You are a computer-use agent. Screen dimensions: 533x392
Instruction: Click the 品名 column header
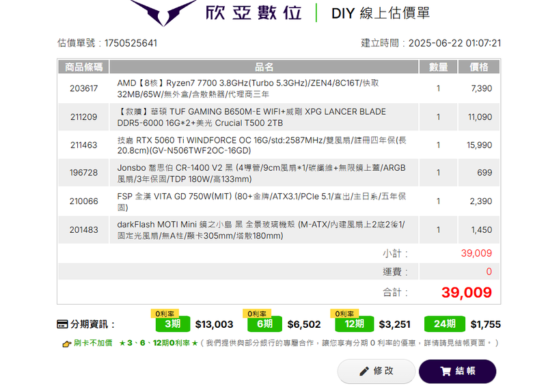tap(264, 67)
